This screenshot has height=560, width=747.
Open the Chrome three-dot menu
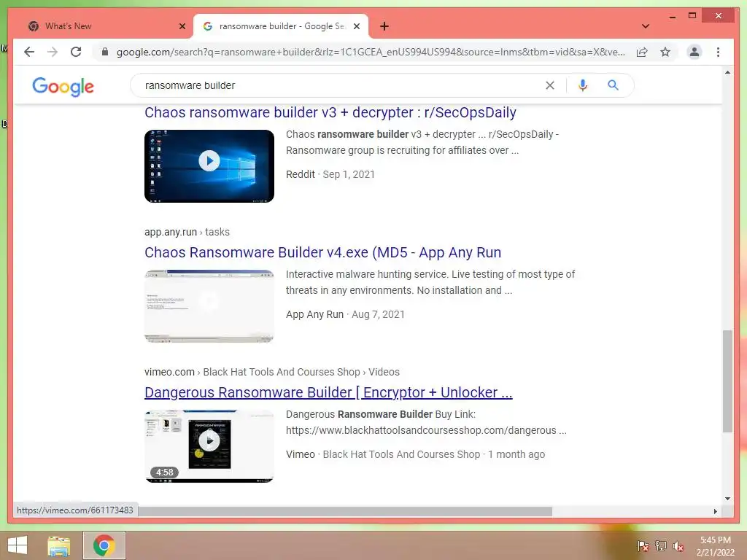pos(718,52)
